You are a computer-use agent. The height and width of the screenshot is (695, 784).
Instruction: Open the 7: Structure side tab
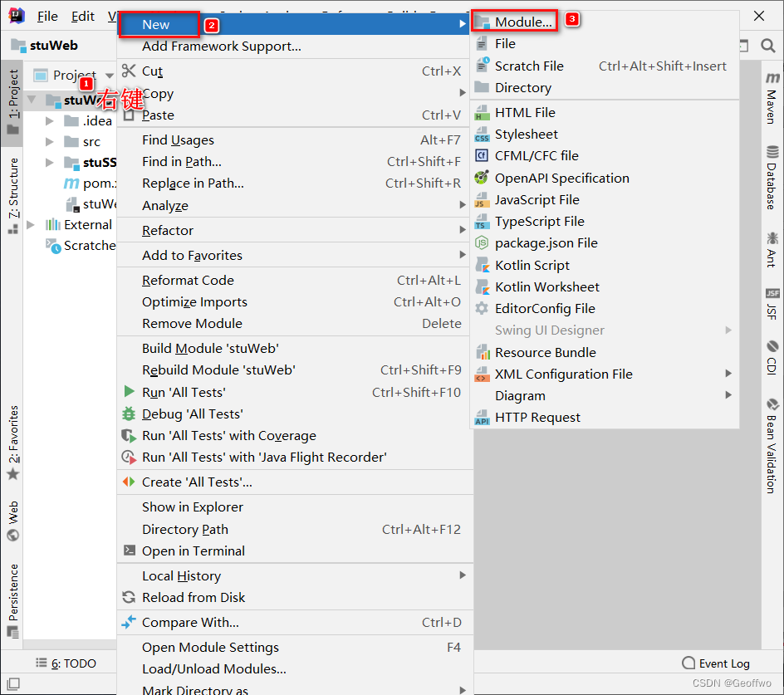13,195
